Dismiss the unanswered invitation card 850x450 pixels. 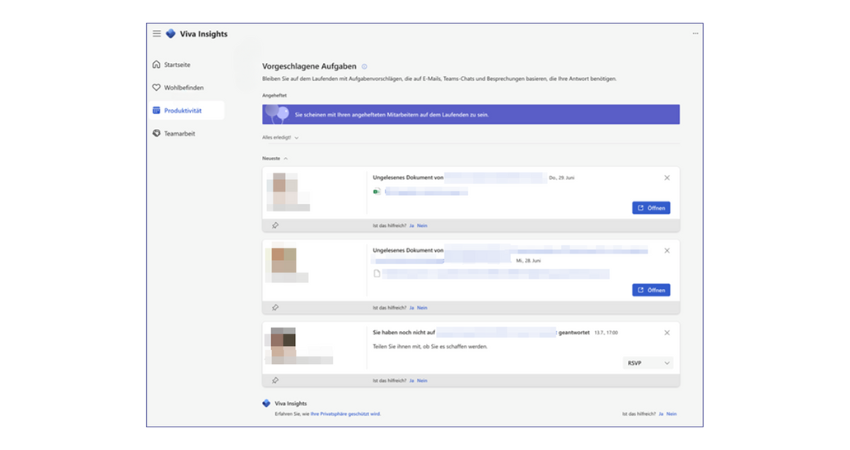coord(667,332)
